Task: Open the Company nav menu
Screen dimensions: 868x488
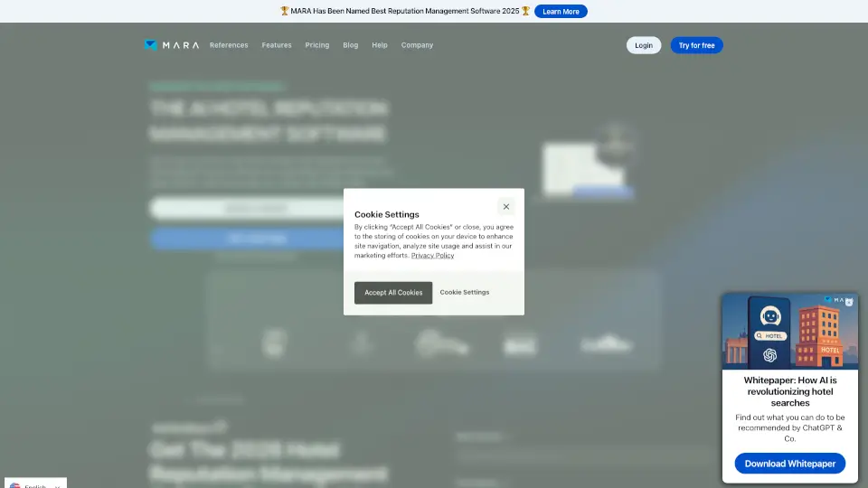Action: pyautogui.click(x=417, y=45)
